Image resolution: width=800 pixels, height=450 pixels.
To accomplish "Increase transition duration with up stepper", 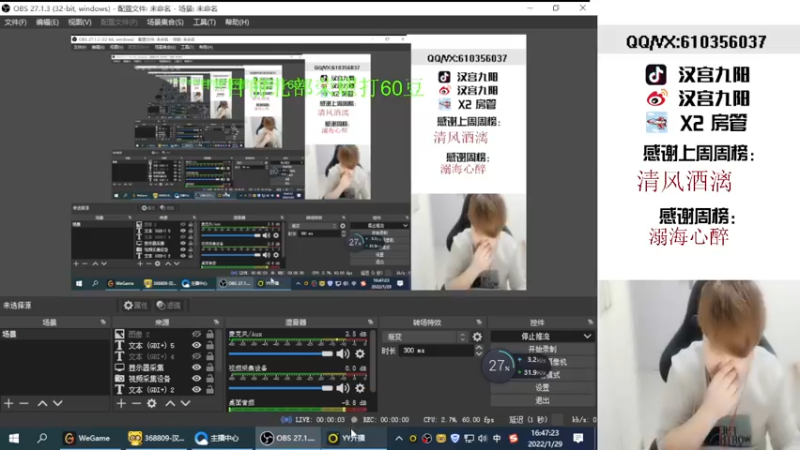I will [x=479, y=347].
